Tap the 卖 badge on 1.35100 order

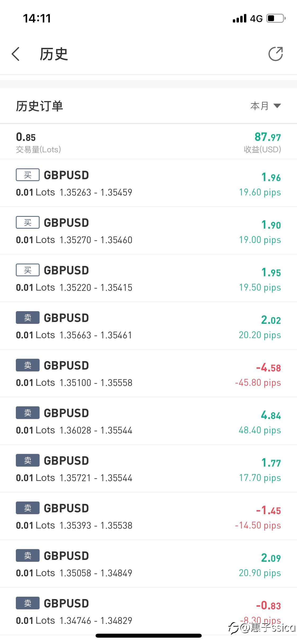coord(28,365)
